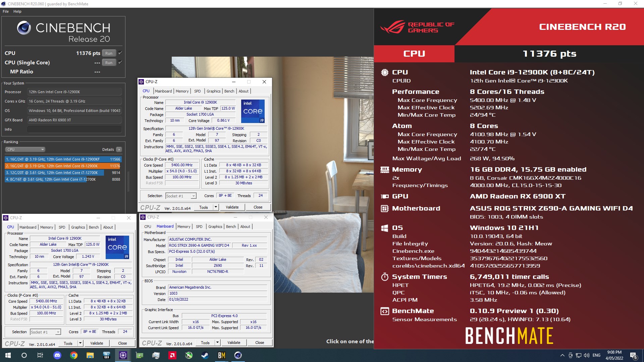
Task: Click the ENG language indicator
Action: [x=597, y=355]
